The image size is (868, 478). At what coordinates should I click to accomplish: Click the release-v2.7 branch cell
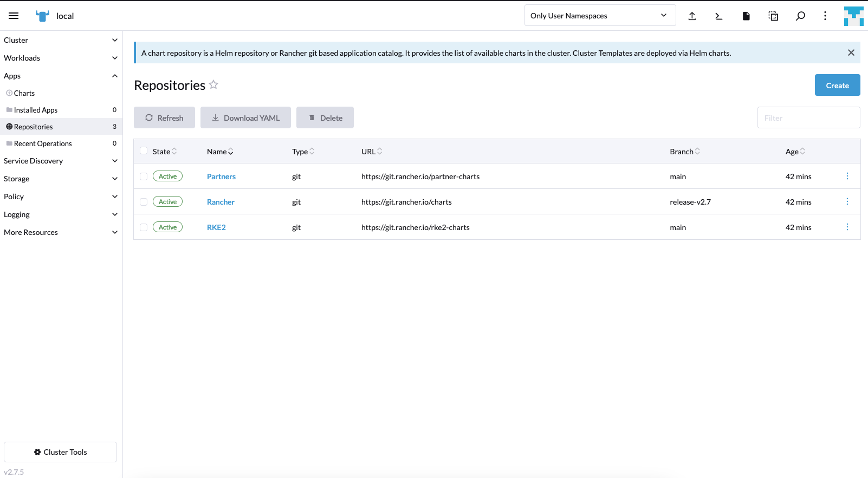(x=690, y=202)
